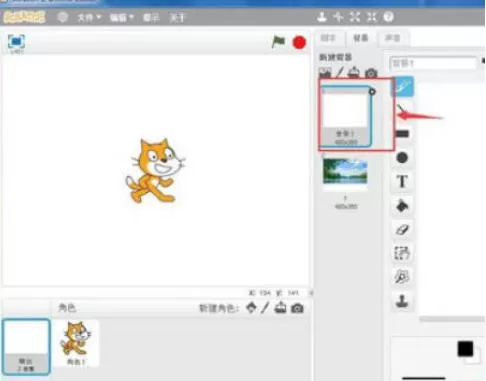Open block help question mark

388,17
